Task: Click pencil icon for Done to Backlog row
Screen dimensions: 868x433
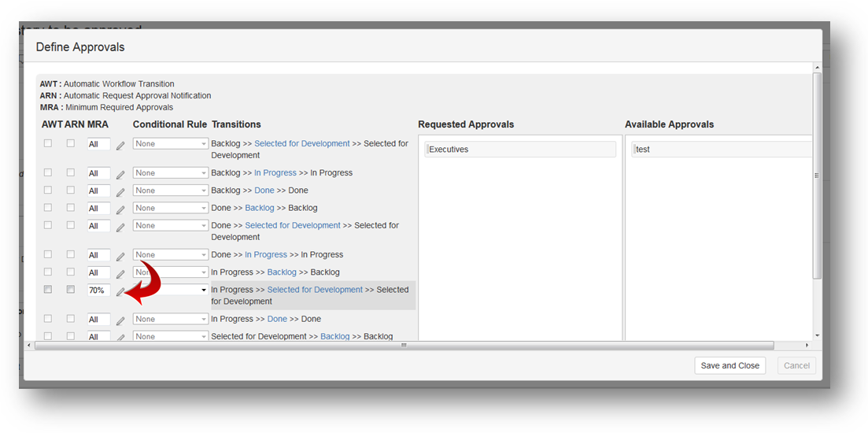Action: point(120,209)
